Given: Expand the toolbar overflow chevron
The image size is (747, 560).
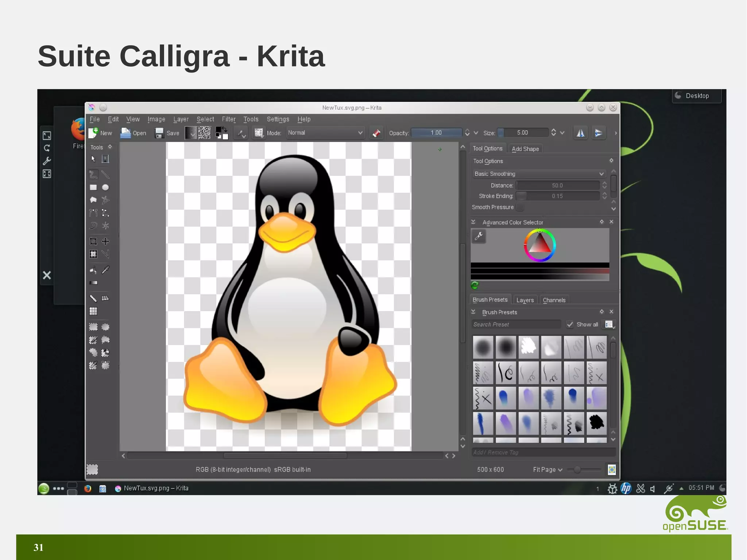Looking at the screenshot, I should point(616,133).
